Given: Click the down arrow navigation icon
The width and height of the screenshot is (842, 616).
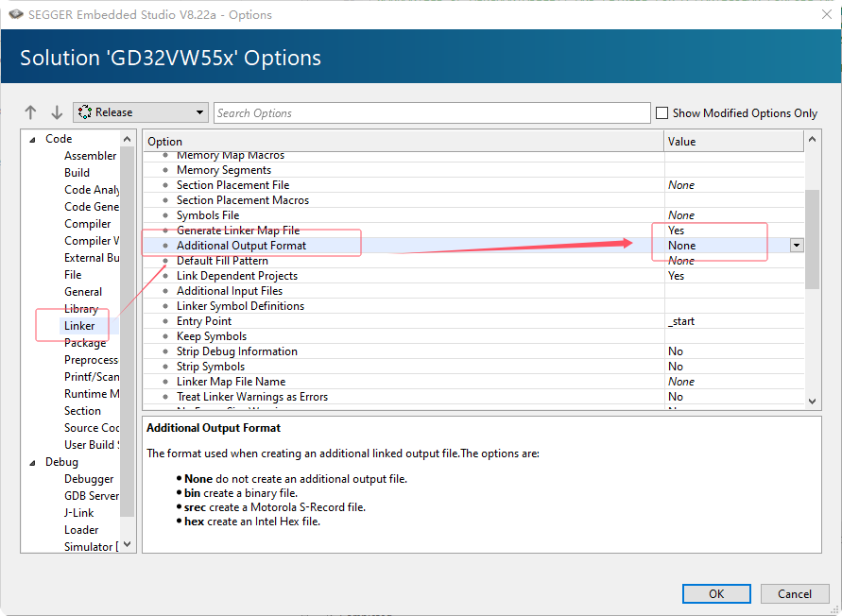Looking at the screenshot, I should coord(56,112).
